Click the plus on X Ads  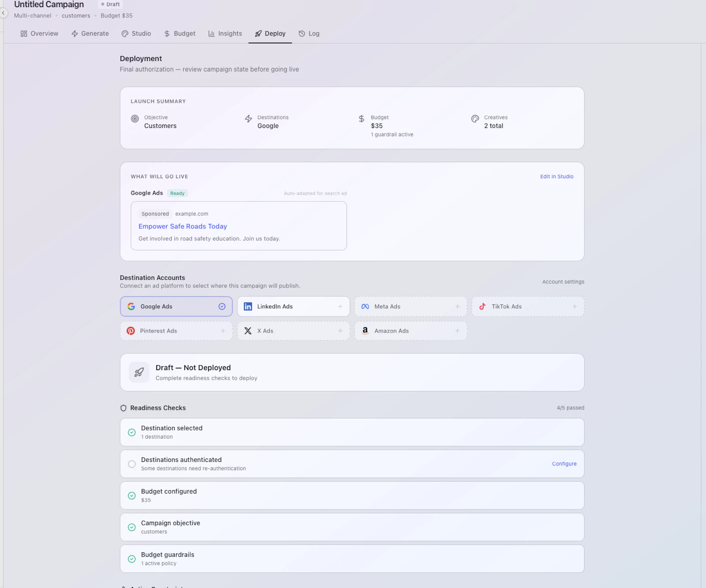click(340, 331)
